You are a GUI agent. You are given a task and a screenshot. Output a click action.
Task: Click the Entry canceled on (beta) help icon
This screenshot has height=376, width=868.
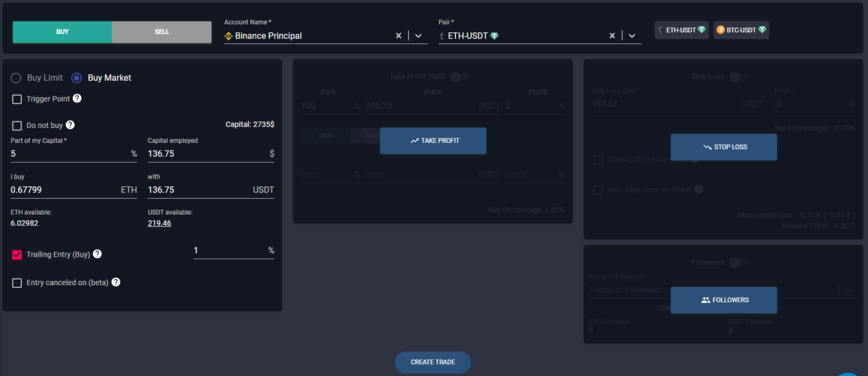pos(116,282)
